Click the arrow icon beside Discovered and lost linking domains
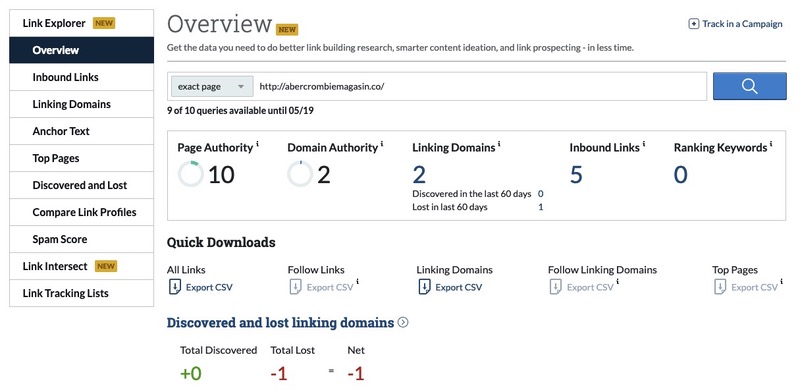800x390 pixels. tap(403, 323)
